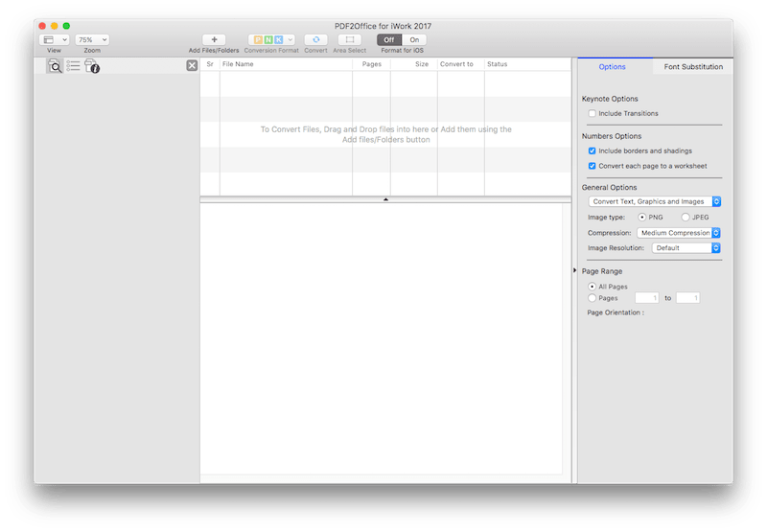Click the file list pane collapse triangle
The width and height of the screenshot is (767, 532).
point(385,199)
